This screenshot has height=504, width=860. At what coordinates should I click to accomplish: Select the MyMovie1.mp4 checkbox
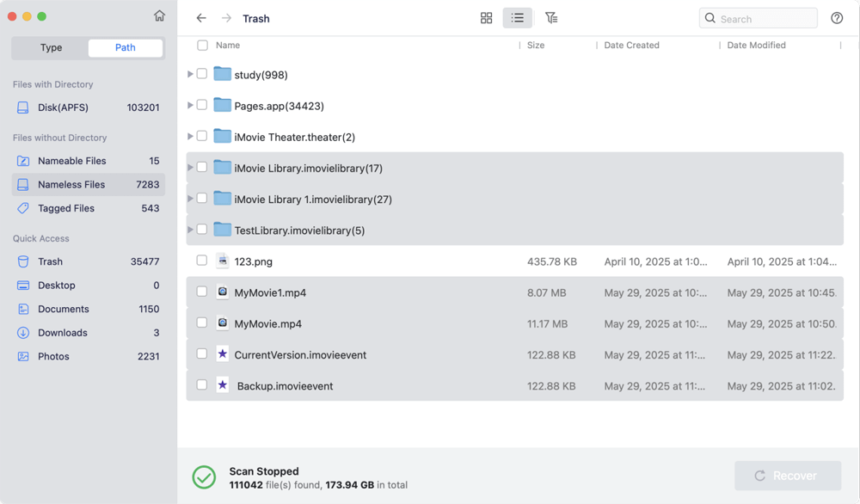[201, 292]
